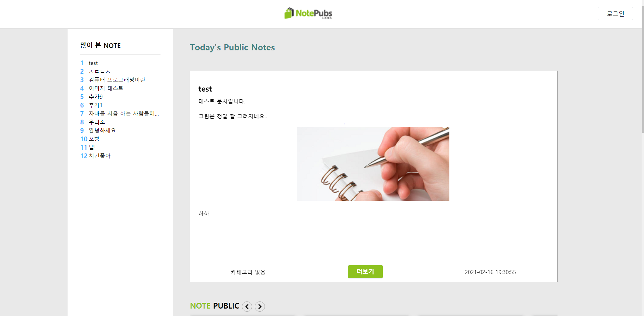Viewport: 644px width, 316px height.
Task: Open the notepad and pen image
Action: 373,164
